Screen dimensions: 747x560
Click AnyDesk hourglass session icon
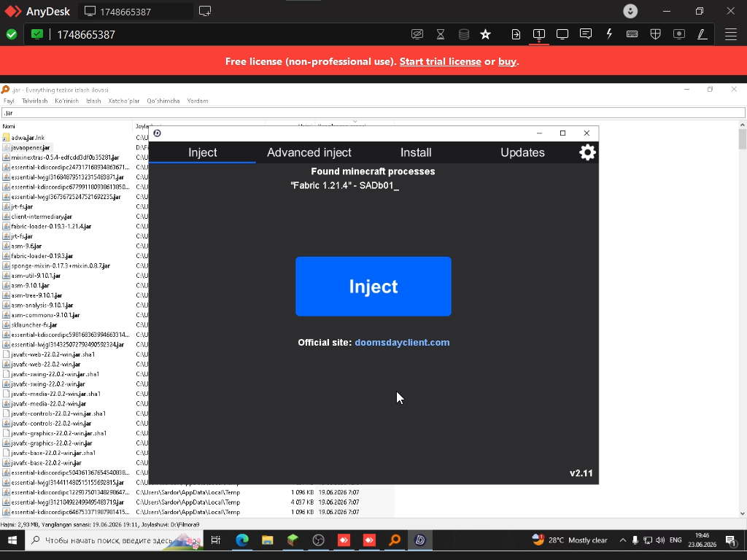pyautogui.click(x=441, y=34)
